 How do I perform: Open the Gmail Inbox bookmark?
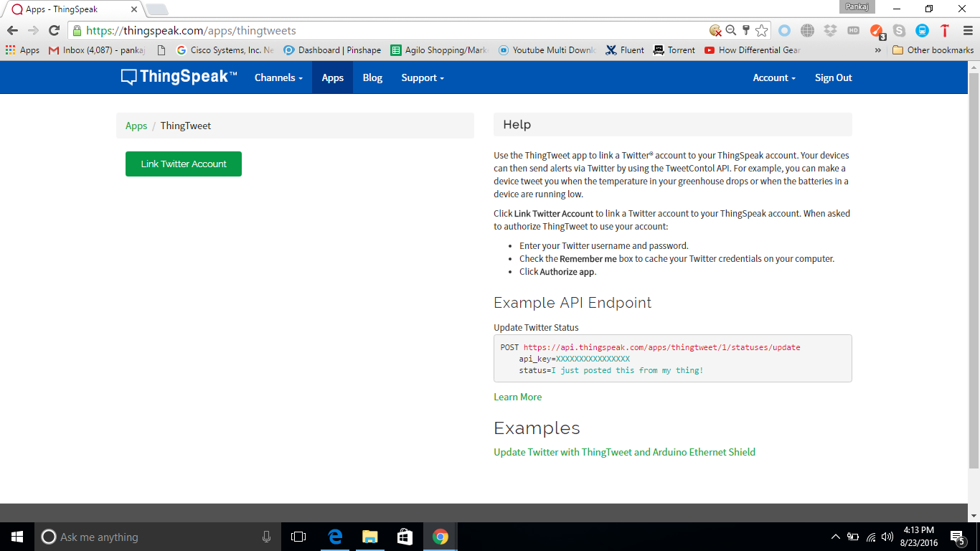click(x=96, y=50)
